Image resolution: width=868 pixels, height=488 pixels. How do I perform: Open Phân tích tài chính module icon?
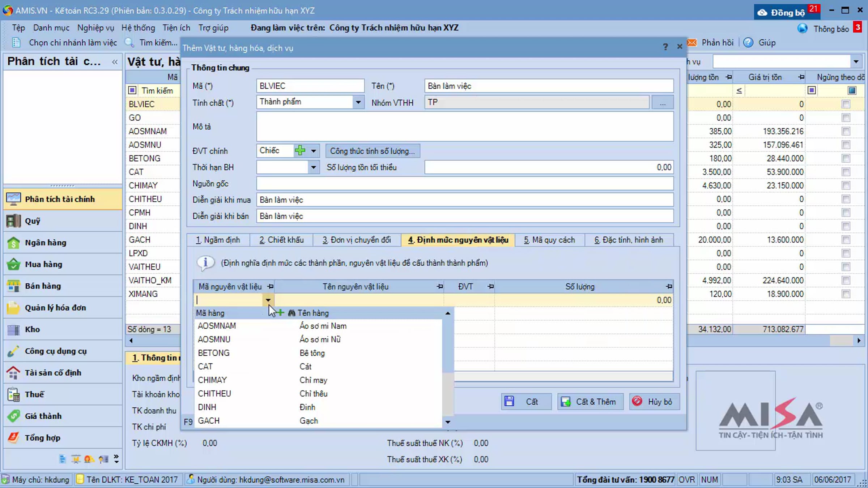point(13,199)
